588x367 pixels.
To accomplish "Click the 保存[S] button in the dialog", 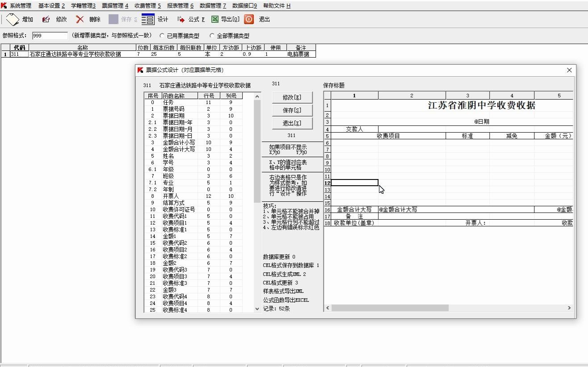I will (x=292, y=110).
